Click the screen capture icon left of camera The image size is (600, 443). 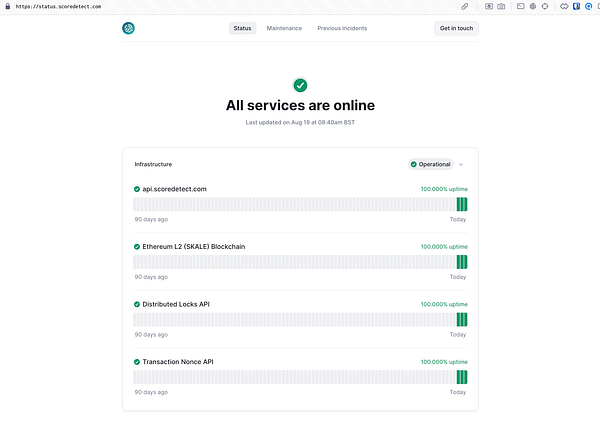(489, 6)
